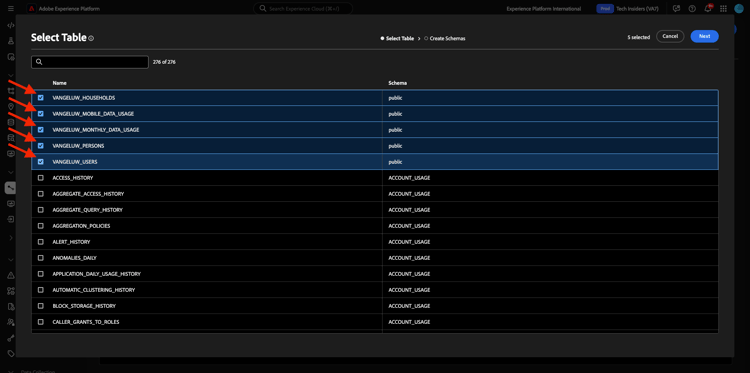This screenshot has height=373, width=750.
Task: Select the Select Table step indicator
Action: click(x=397, y=38)
